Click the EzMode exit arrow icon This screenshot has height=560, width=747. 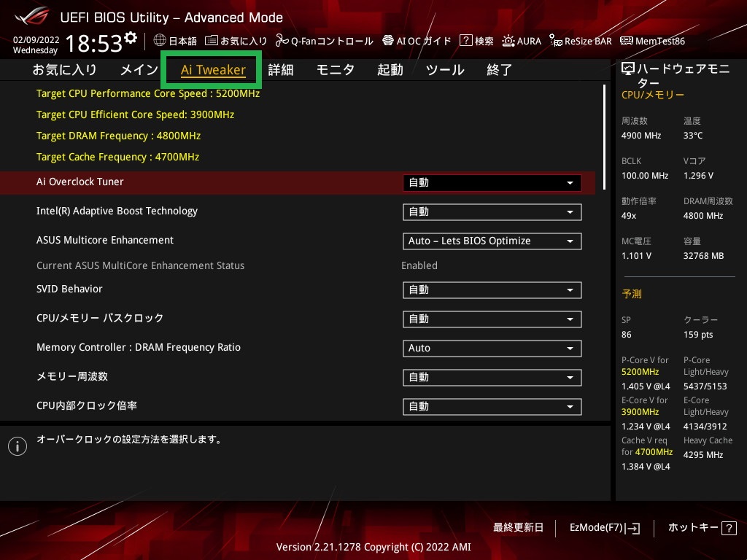tap(632, 528)
